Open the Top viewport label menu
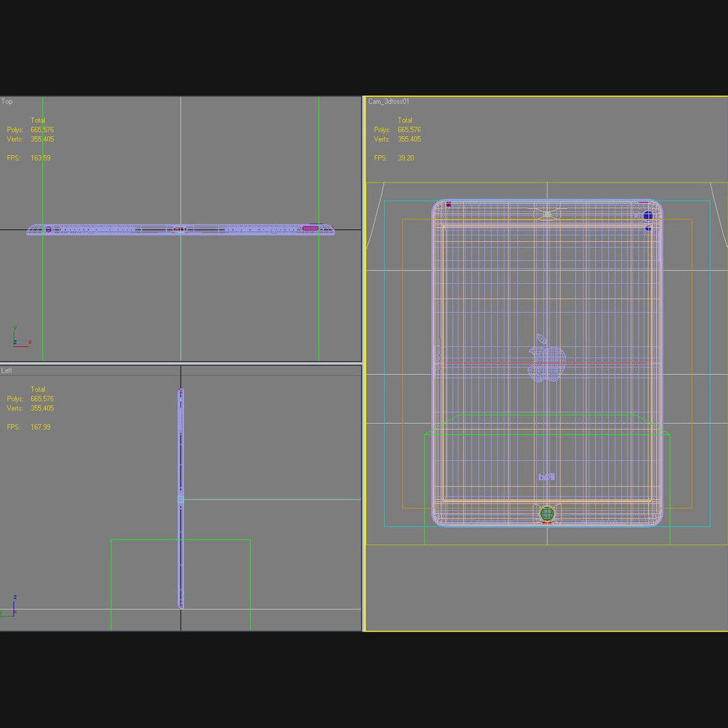This screenshot has width=728, height=728. (7, 101)
